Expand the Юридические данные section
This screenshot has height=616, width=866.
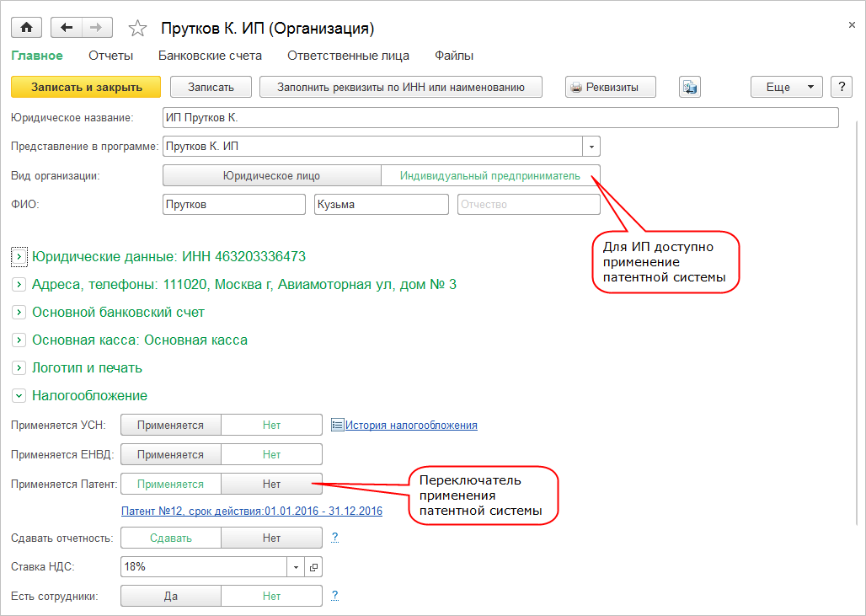pos(19,256)
